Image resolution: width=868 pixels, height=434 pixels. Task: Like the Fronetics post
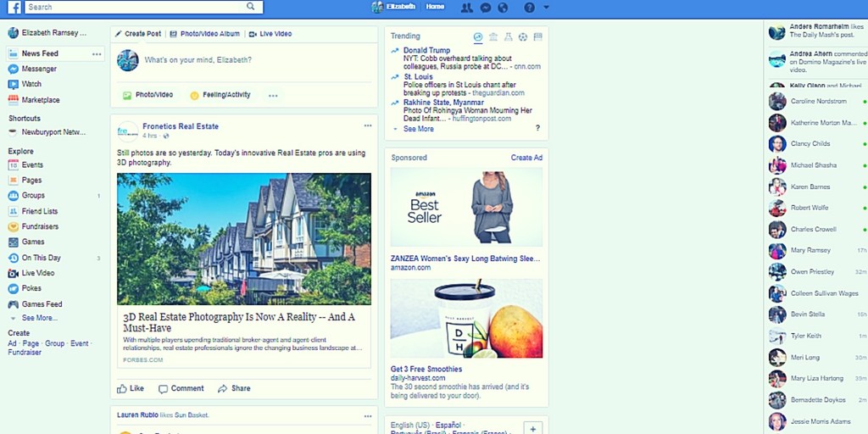[x=131, y=388]
